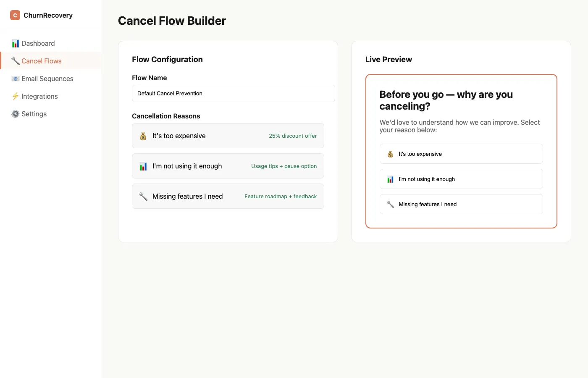Open the Dashboard page
This screenshot has width=588, height=378.
[x=38, y=44]
